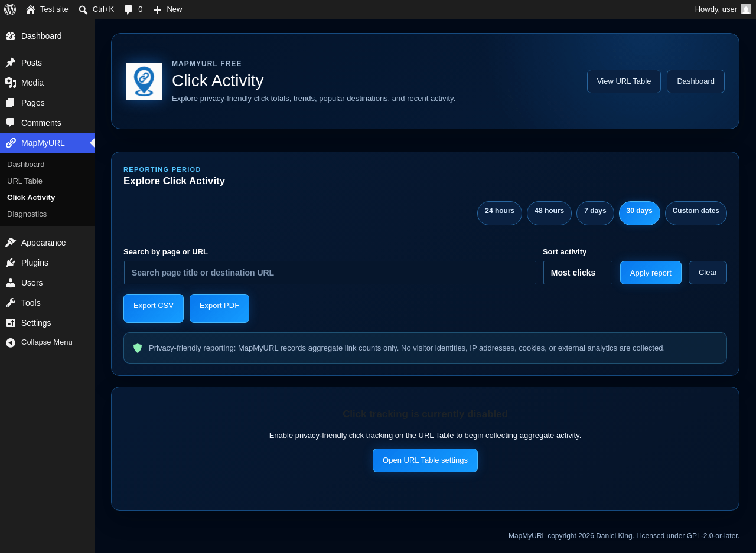Click the Appearance paintbrush icon
The width and height of the screenshot is (756, 553).
point(11,243)
